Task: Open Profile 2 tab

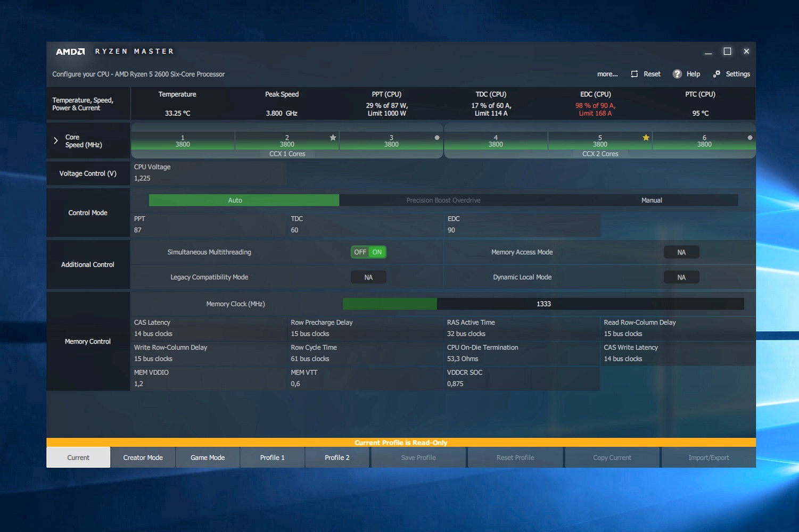Action: pos(337,458)
